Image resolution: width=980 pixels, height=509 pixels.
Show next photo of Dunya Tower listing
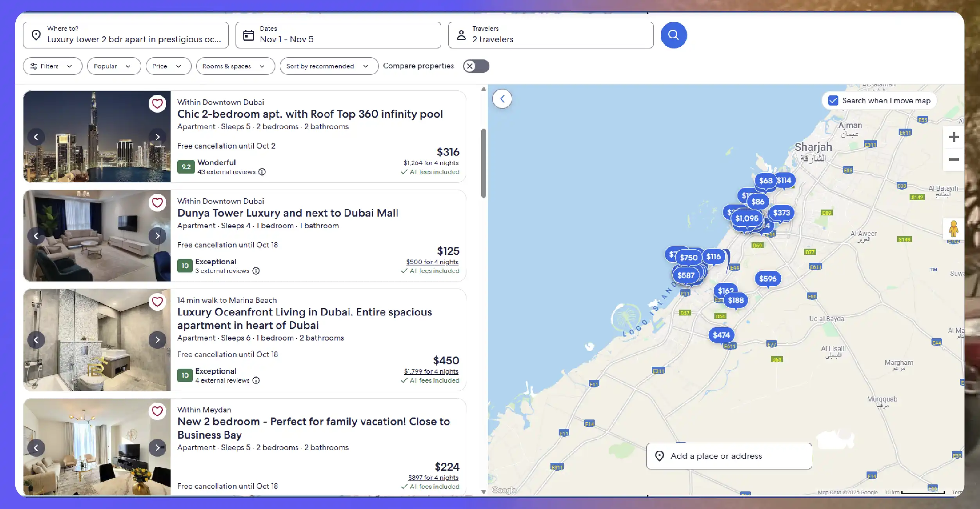[158, 236]
